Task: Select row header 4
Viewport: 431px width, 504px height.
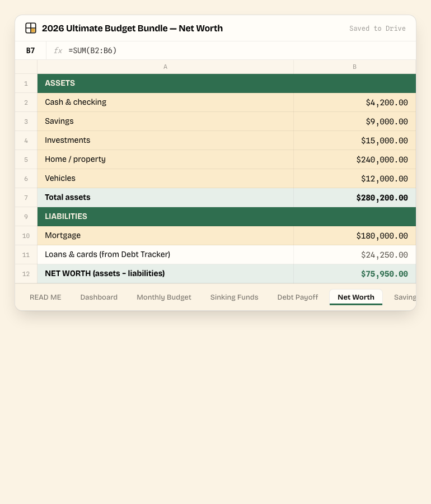Action: pos(26,140)
